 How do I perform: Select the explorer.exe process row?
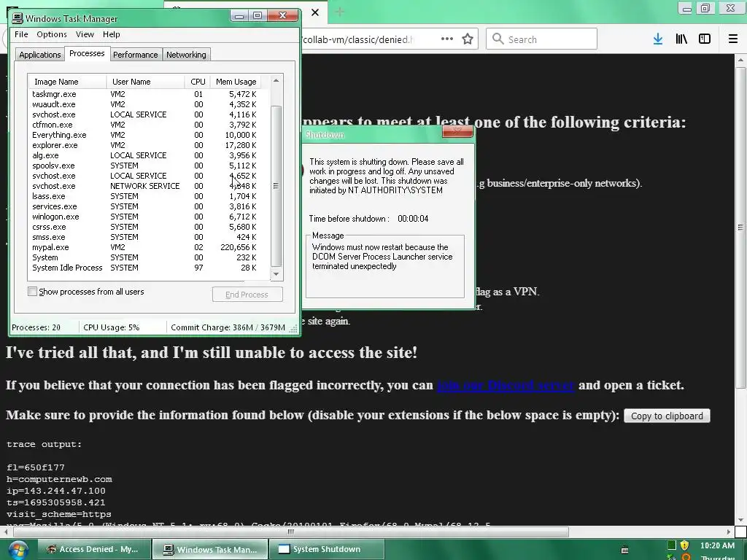click(149, 145)
